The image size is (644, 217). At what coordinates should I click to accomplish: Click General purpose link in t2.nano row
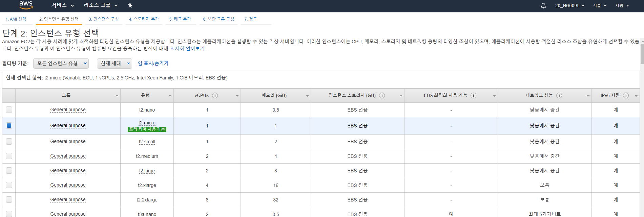(x=68, y=110)
